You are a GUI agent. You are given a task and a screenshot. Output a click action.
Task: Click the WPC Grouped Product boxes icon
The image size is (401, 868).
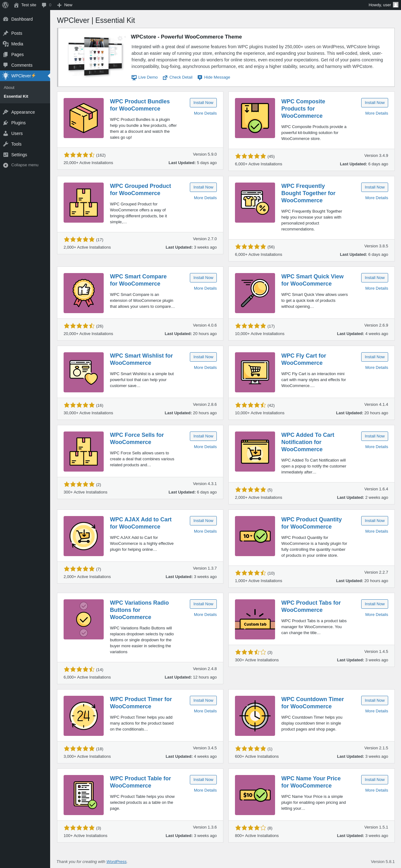(84, 203)
